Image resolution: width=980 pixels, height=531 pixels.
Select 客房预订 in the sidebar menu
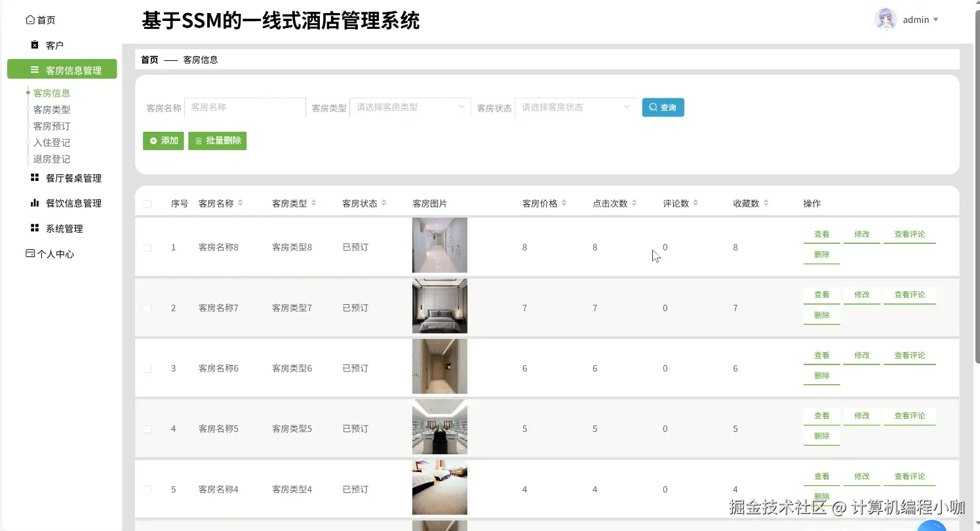tap(51, 126)
